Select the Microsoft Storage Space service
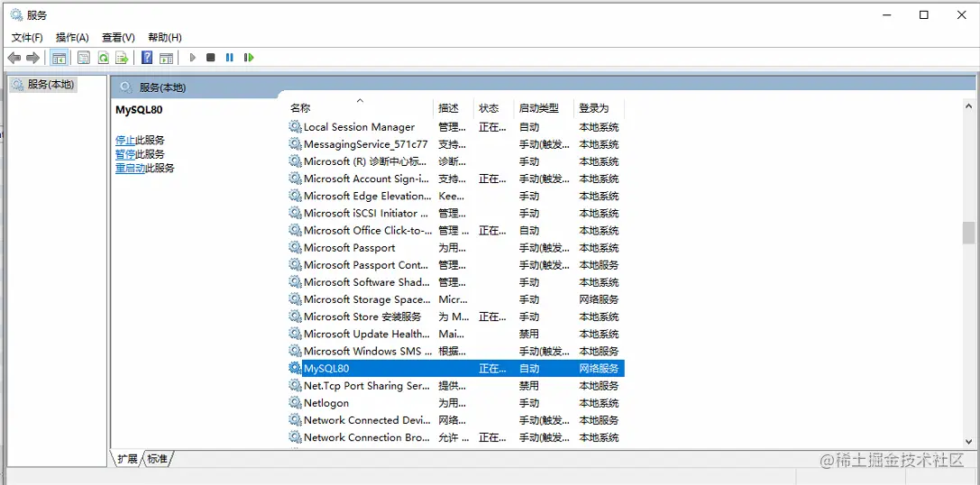 point(368,299)
